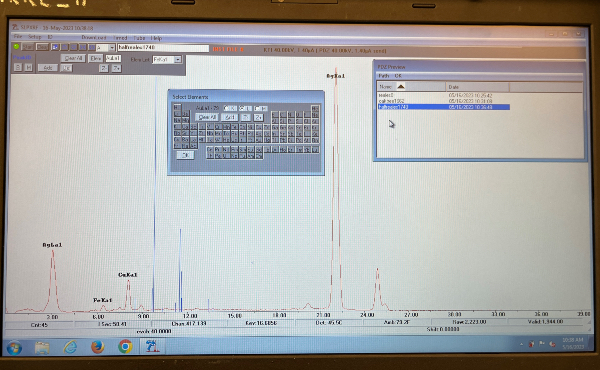Click the file name input field in the toolbar

click(x=163, y=47)
